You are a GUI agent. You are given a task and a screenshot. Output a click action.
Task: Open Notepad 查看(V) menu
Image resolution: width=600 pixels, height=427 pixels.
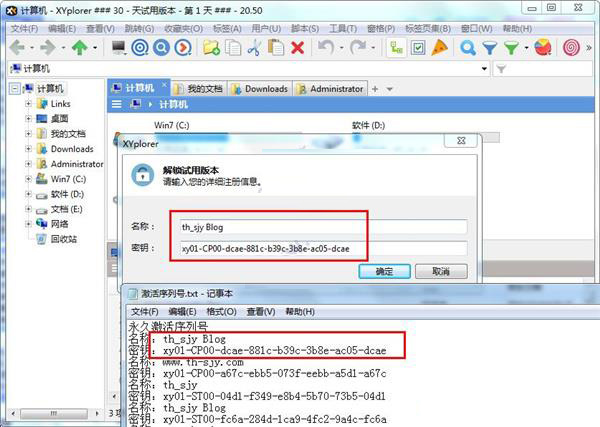[x=261, y=311]
